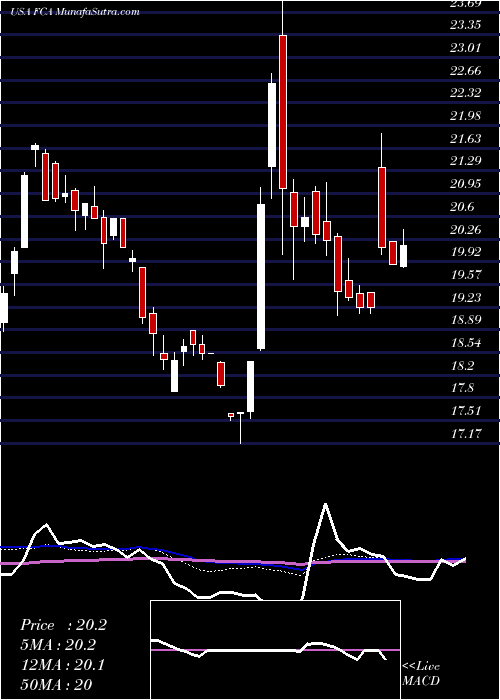The height and width of the screenshot is (700, 500).
Task: Click the 21.63 price axis label
Action: [465, 138]
